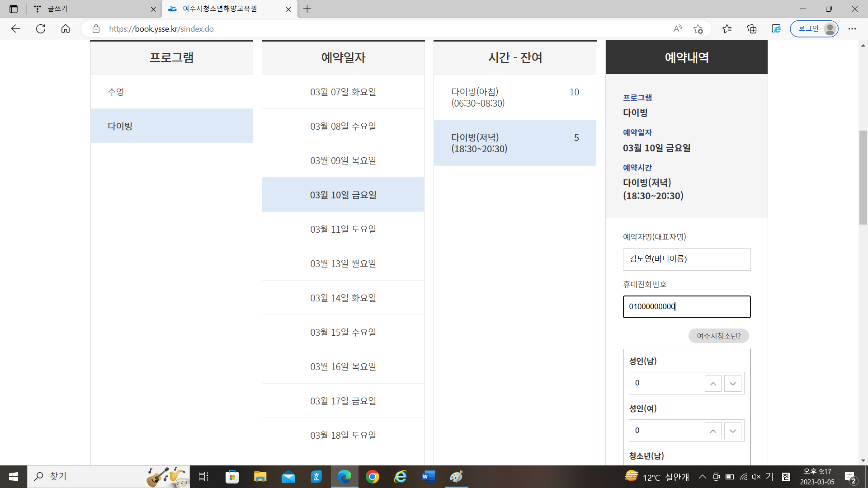Reload the current page
Screen dimensions: 868x488
(x=41, y=29)
